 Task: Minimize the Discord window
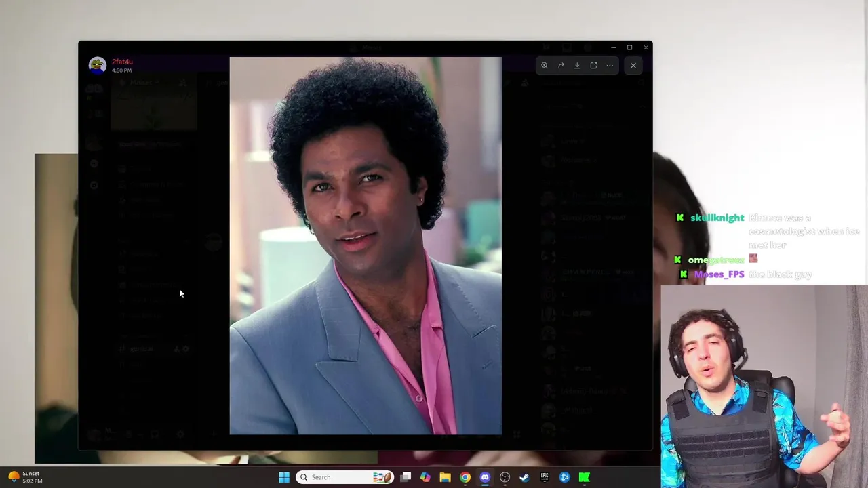613,47
